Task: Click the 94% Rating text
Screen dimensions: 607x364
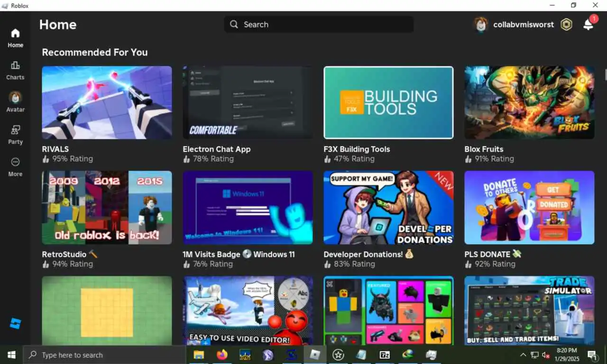Action: point(73,264)
